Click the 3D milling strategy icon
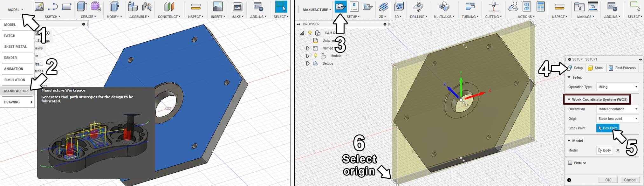644x186 pixels. click(399, 6)
